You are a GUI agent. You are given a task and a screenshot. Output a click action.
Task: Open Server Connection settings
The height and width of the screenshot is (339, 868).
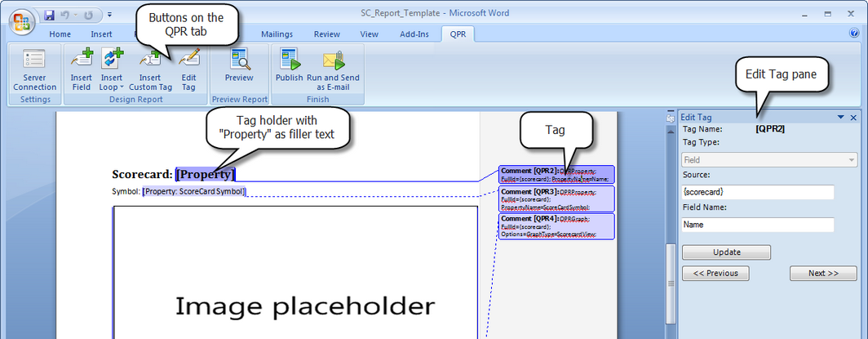[x=35, y=69]
